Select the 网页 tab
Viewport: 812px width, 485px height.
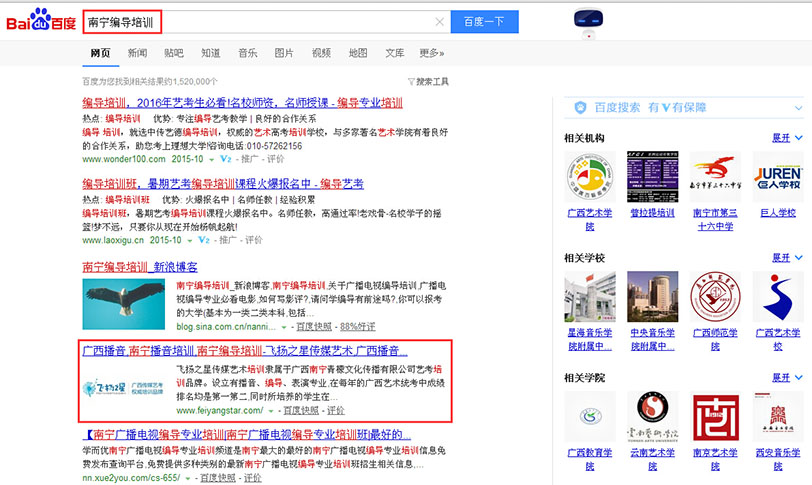(100, 53)
